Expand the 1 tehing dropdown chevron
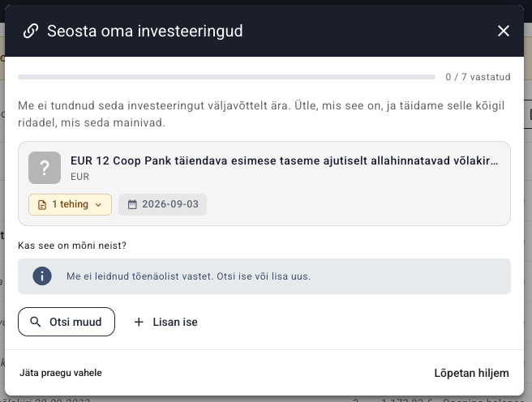 point(98,205)
